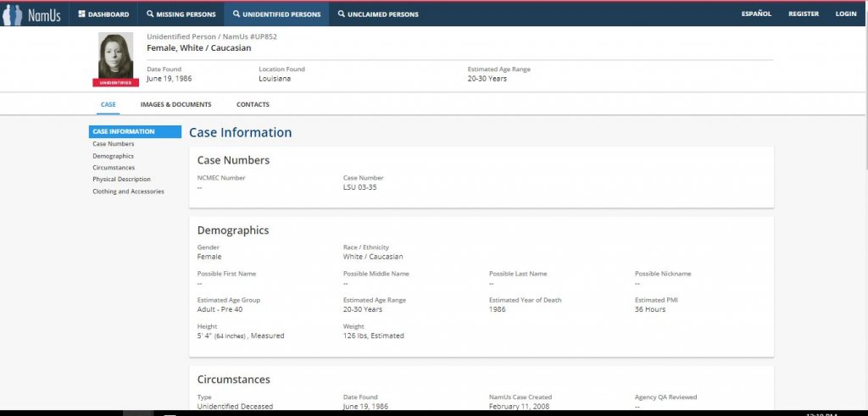Viewport: 868px width, 416px height.
Task: Click the Login link
Action: click(845, 14)
